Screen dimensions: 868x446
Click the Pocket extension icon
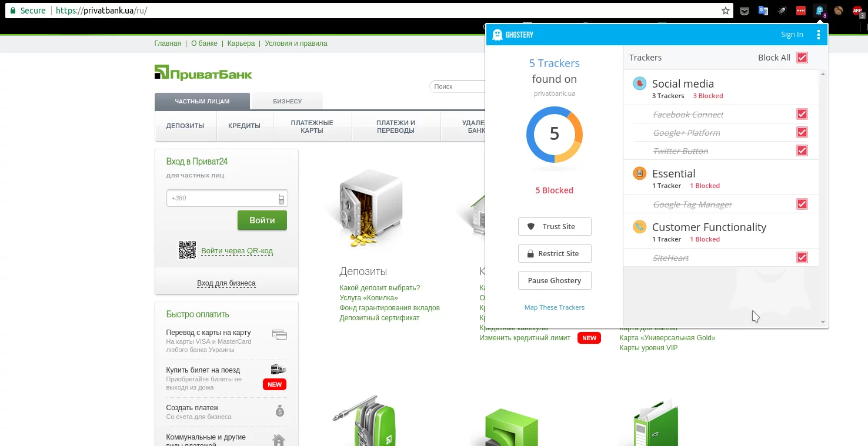click(745, 11)
